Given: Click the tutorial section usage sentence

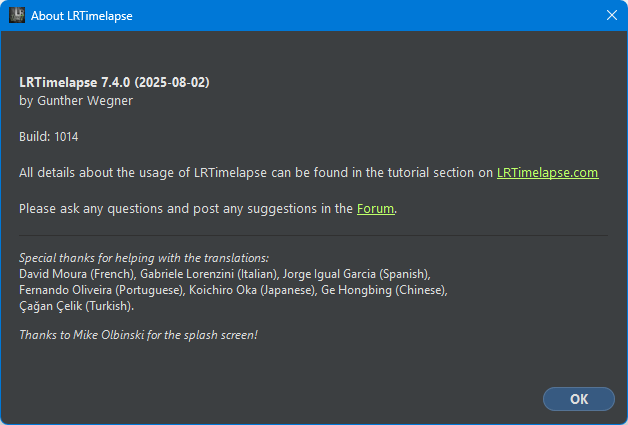Looking at the screenshot, I should pos(256,172).
